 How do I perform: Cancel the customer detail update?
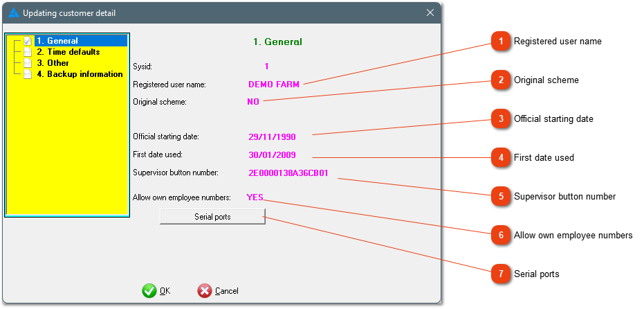(218, 291)
